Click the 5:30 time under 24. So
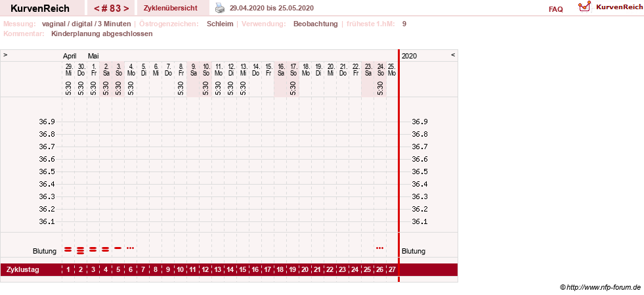 (380, 88)
